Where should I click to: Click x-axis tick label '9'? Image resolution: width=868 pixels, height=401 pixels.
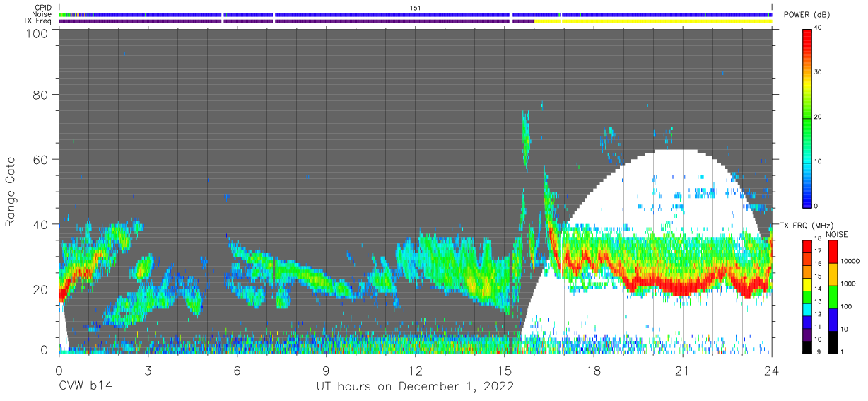(x=326, y=371)
